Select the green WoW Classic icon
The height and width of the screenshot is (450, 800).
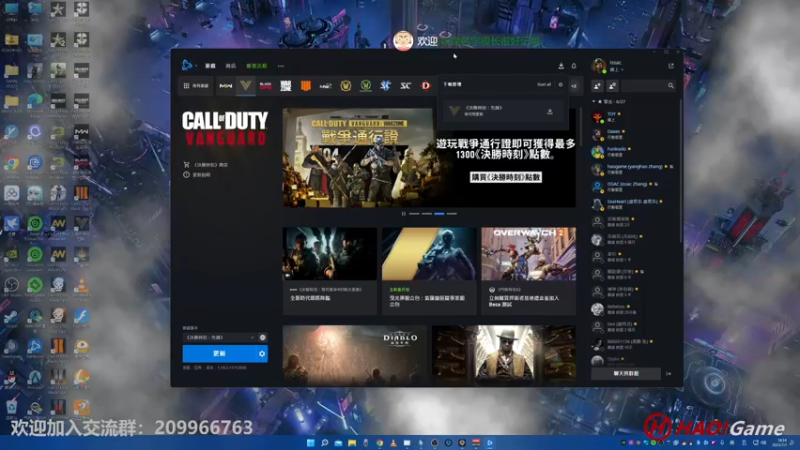click(365, 86)
